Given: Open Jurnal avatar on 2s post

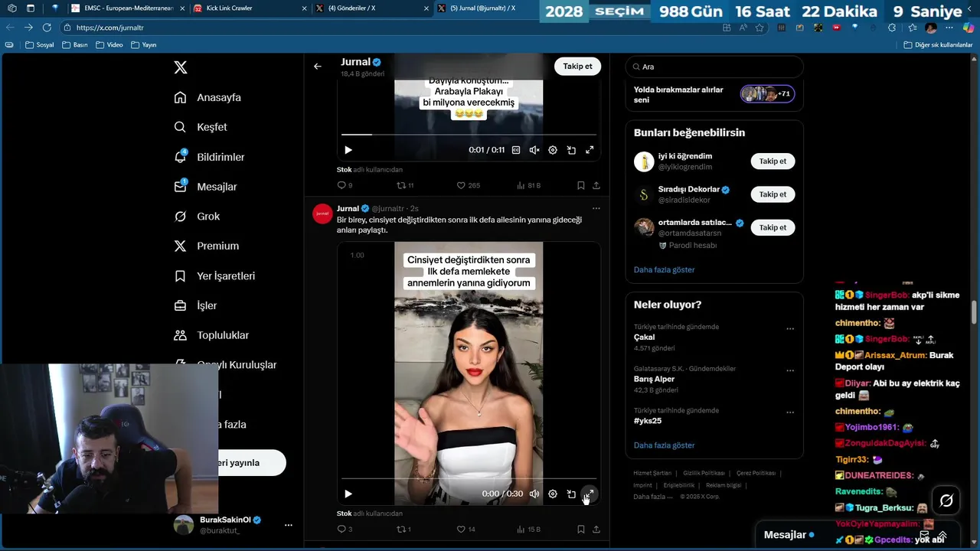Looking at the screenshot, I should tap(322, 214).
